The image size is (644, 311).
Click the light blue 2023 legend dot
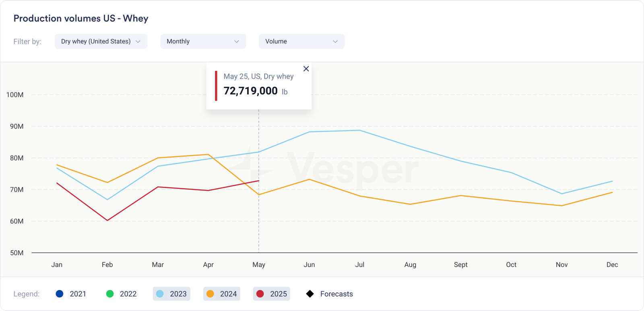click(160, 294)
